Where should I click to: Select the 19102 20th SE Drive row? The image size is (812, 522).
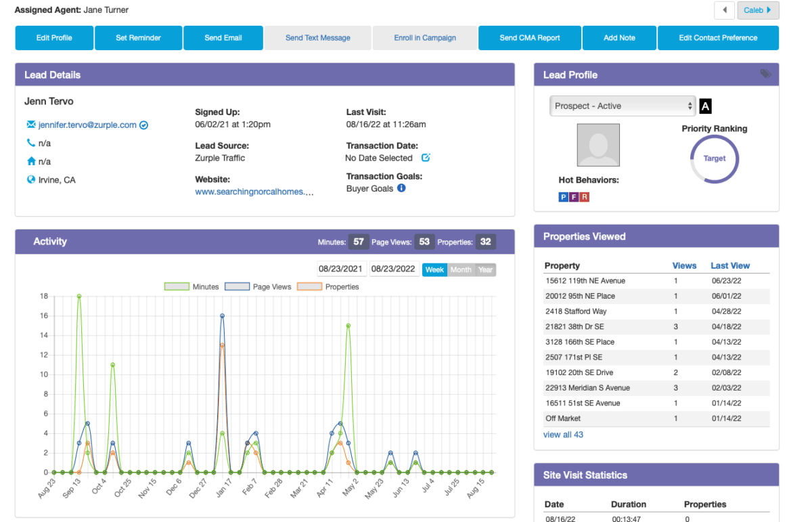point(657,372)
